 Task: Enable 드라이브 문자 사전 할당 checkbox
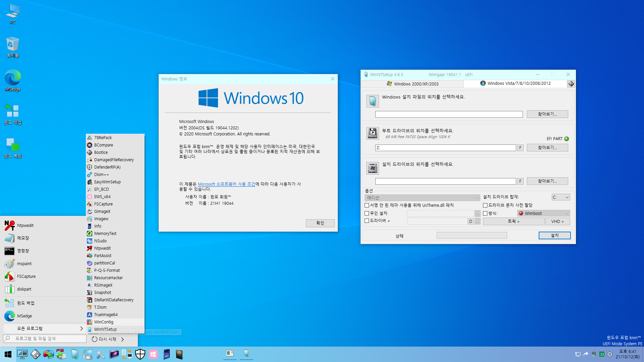pos(485,205)
